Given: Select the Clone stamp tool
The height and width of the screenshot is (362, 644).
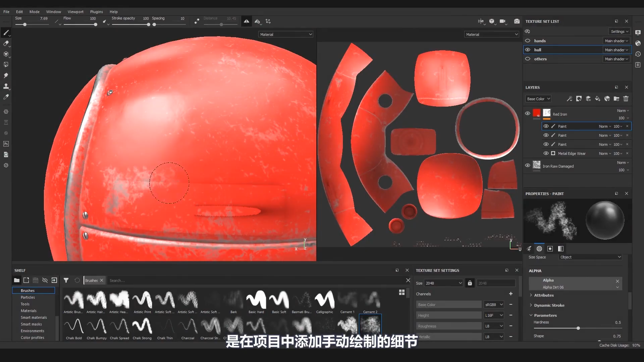Looking at the screenshot, I should pyautogui.click(x=6, y=86).
